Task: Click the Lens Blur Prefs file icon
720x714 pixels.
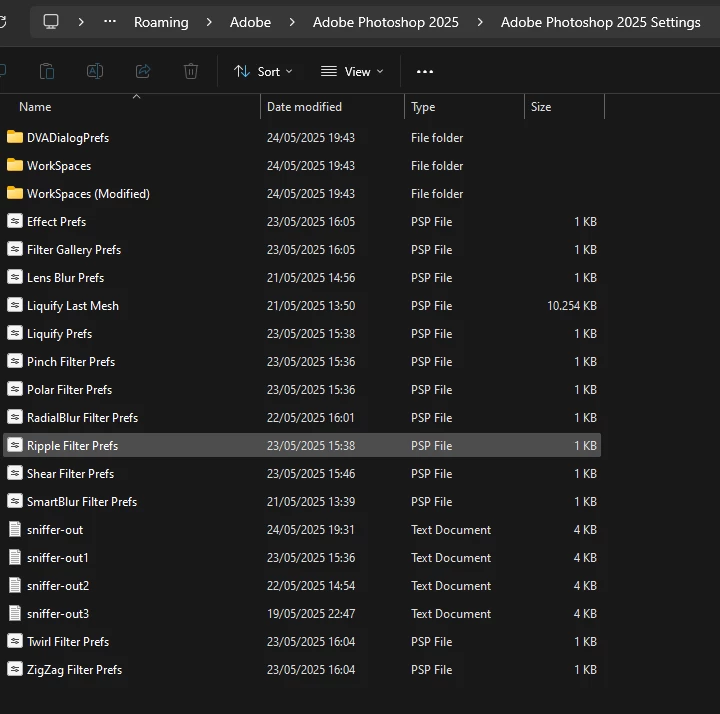Action: (15, 277)
